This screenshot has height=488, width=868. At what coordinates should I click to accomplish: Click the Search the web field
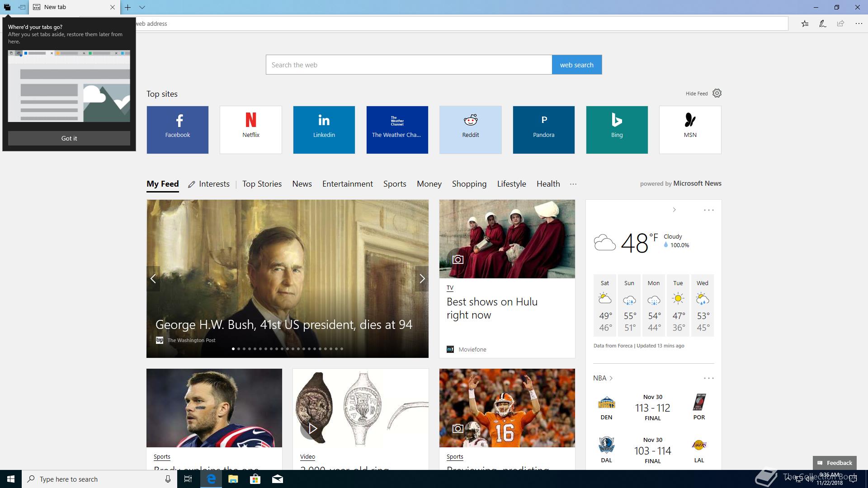[409, 65]
